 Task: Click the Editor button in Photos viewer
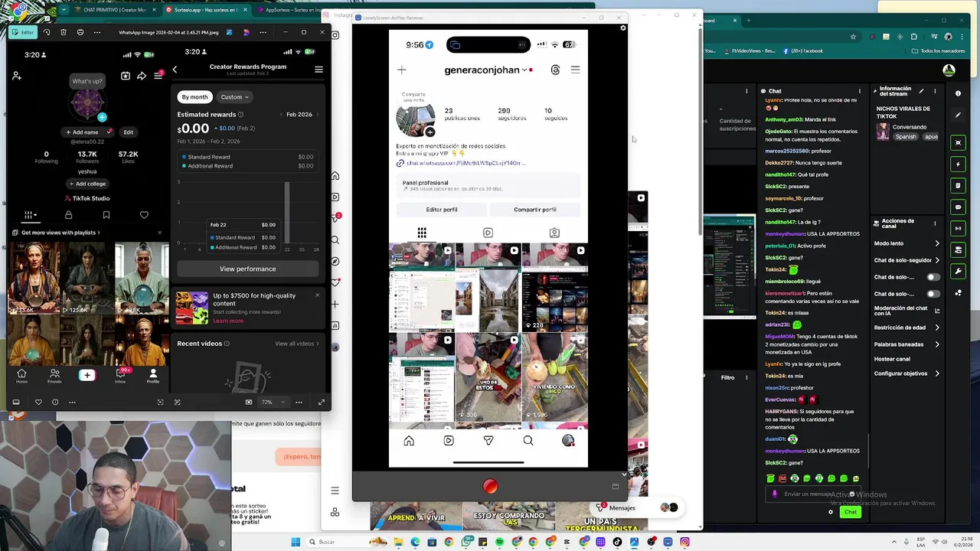[23, 32]
